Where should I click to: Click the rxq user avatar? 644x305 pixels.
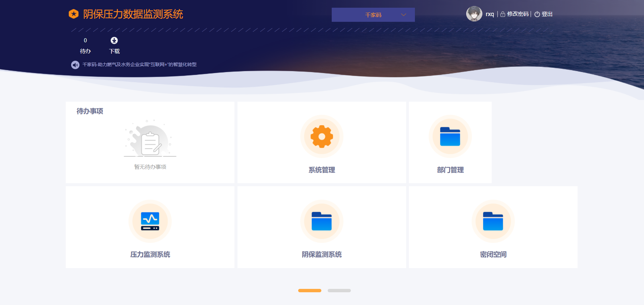[x=474, y=14]
